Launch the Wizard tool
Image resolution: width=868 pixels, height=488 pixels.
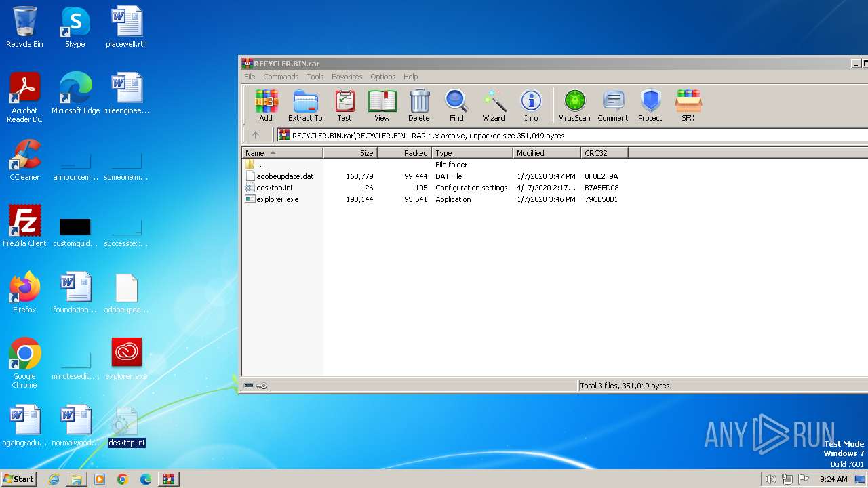(494, 106)
